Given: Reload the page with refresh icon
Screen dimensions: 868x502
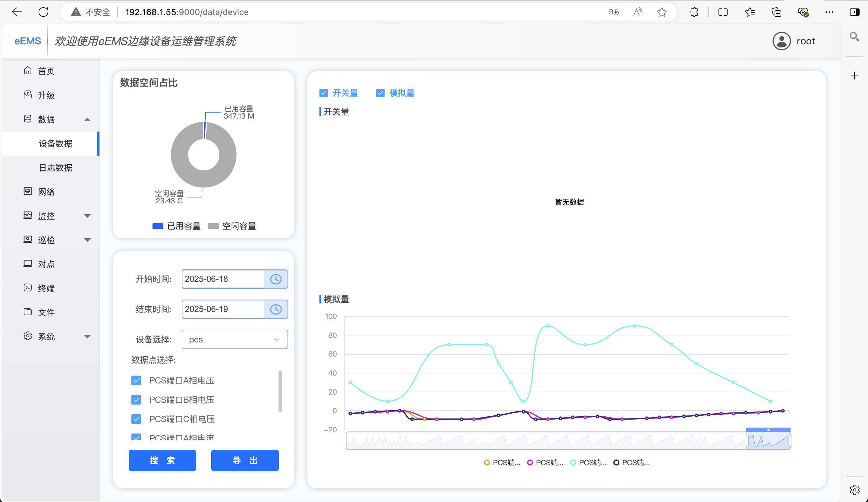Looking at the screenshot, I should [x=43, y=12].
